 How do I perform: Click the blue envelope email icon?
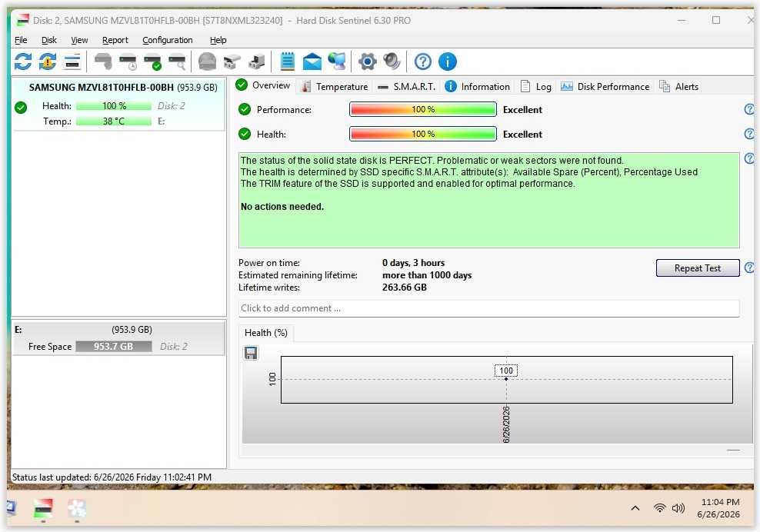pos(312,62)
